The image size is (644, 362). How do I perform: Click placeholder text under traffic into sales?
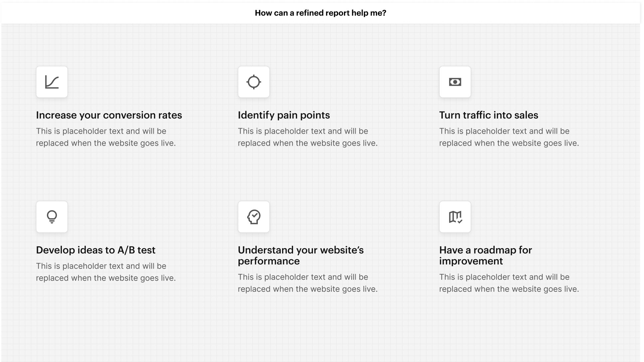pyautogui.click(x=509, y=137)
